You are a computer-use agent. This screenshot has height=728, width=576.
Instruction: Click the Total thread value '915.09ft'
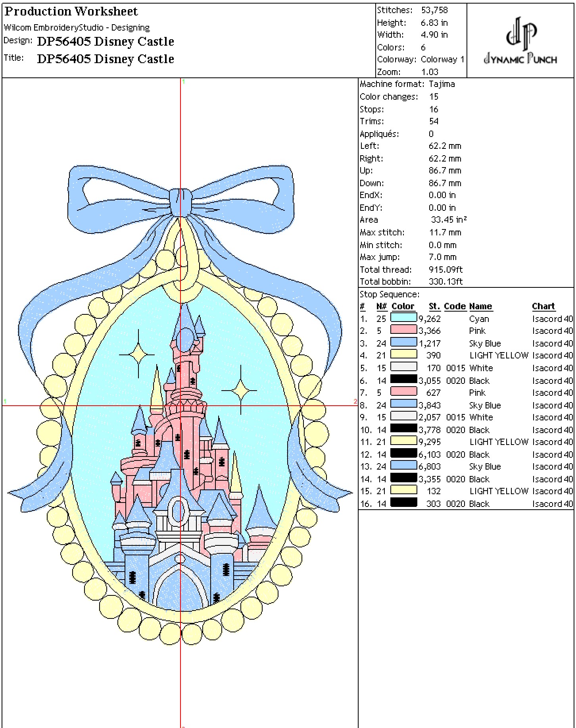point(445,270)
